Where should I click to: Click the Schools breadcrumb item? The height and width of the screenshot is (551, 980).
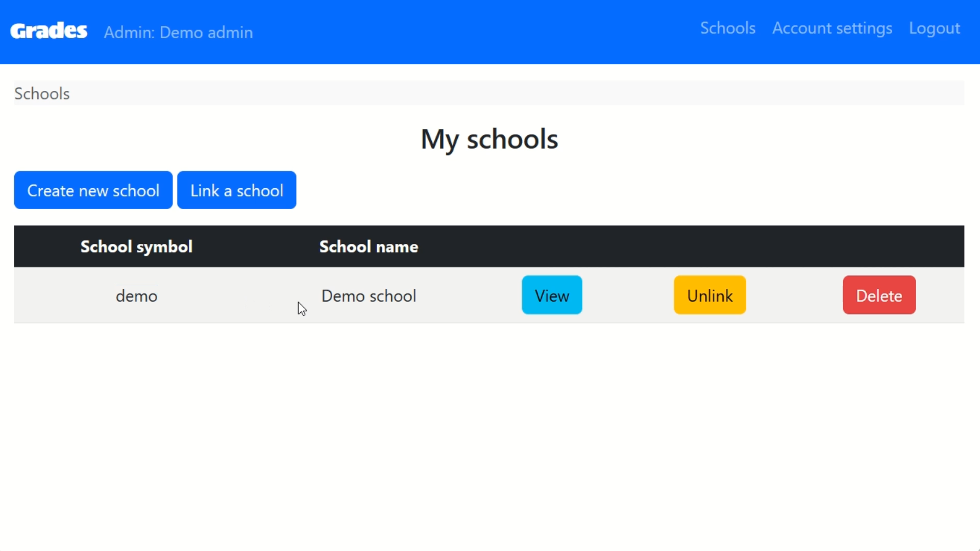(x=42, y=93)
